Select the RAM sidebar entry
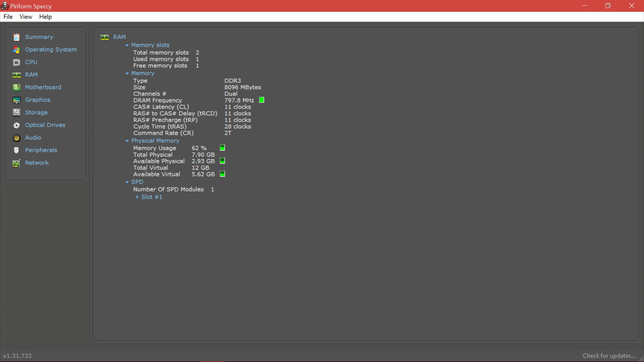 coord(32,75)
